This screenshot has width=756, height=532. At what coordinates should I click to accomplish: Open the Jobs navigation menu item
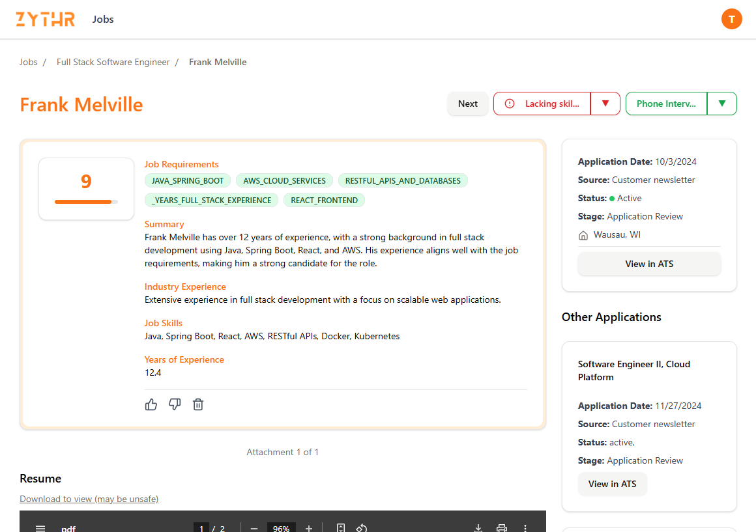[x=103, y=19]
